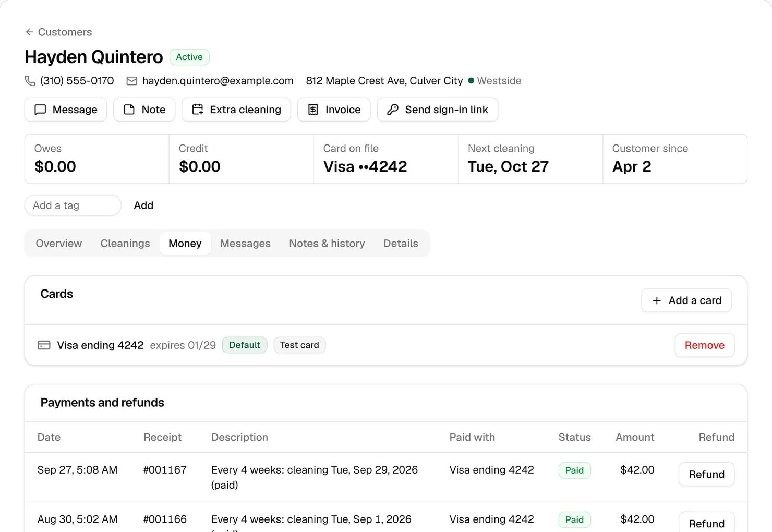Focus the Add a tag input field
772x532 pixels.
click(73, 205)
